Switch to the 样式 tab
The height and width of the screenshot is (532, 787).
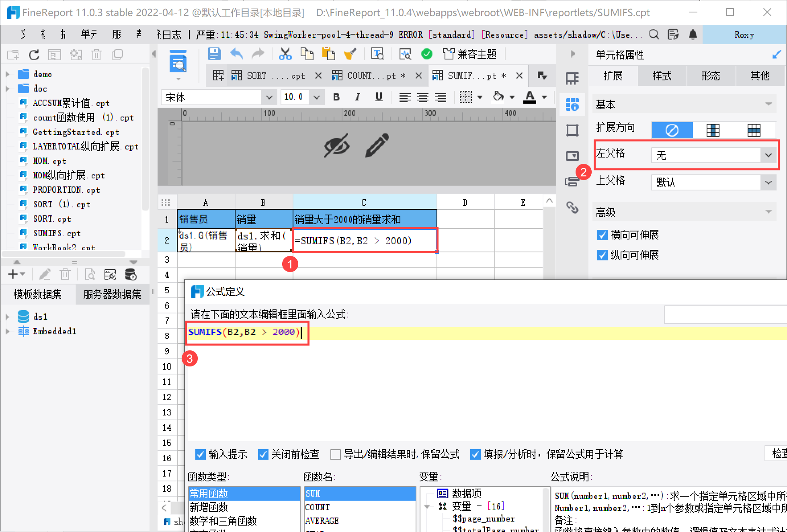pos(662,76)
